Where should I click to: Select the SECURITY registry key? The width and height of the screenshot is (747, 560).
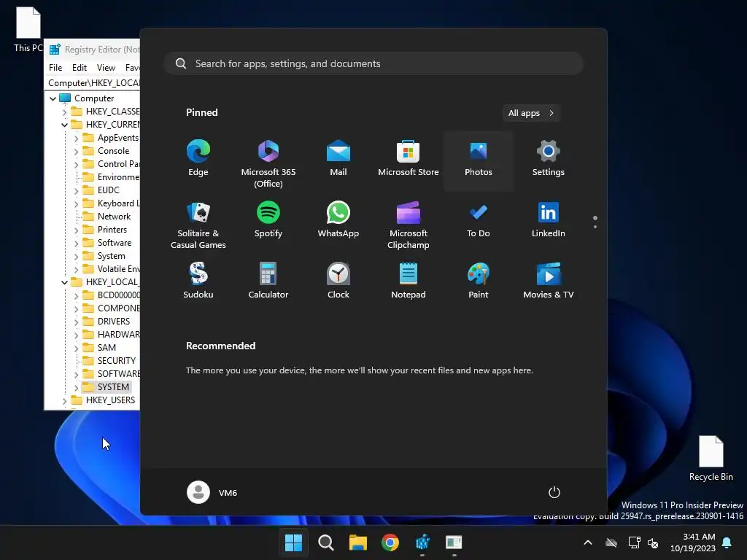click(116, 361)
